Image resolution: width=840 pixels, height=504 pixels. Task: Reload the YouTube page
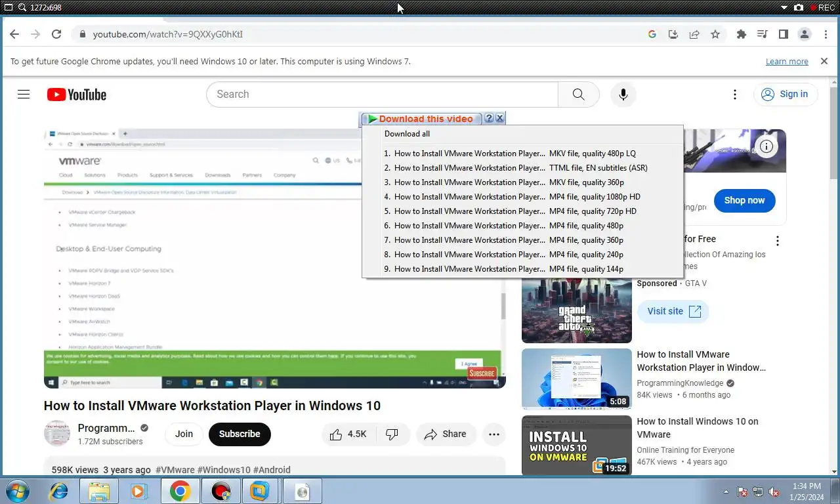56,34
